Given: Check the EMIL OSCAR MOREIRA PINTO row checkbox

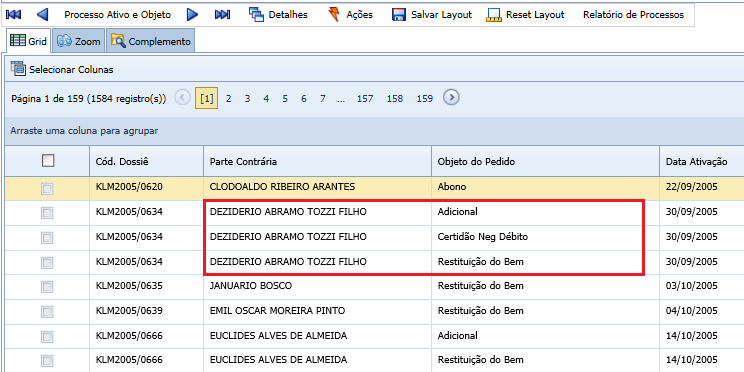Looking at the screenshot, I should click(47, 312).
